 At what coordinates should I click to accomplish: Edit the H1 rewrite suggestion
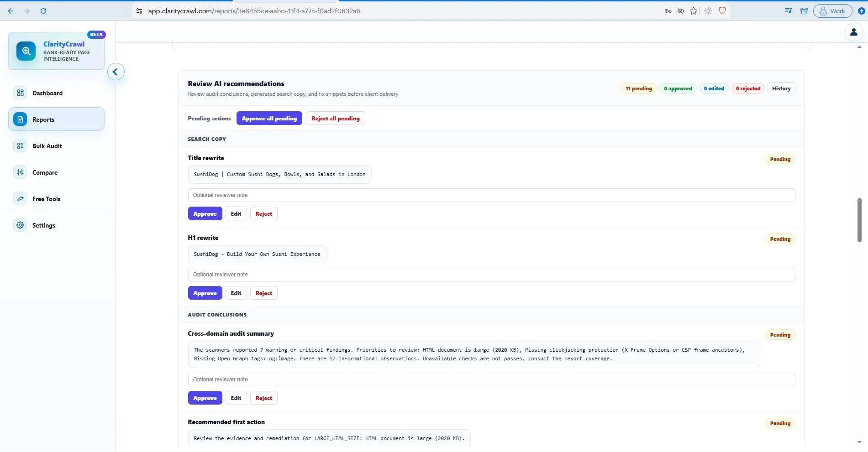pyautogui.click(x=236, y=293)
